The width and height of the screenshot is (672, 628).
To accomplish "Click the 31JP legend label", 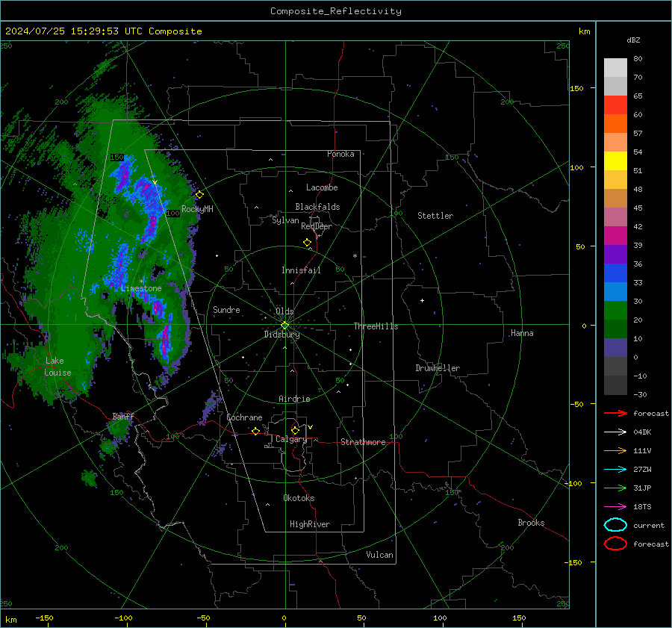I will point(642,488).
